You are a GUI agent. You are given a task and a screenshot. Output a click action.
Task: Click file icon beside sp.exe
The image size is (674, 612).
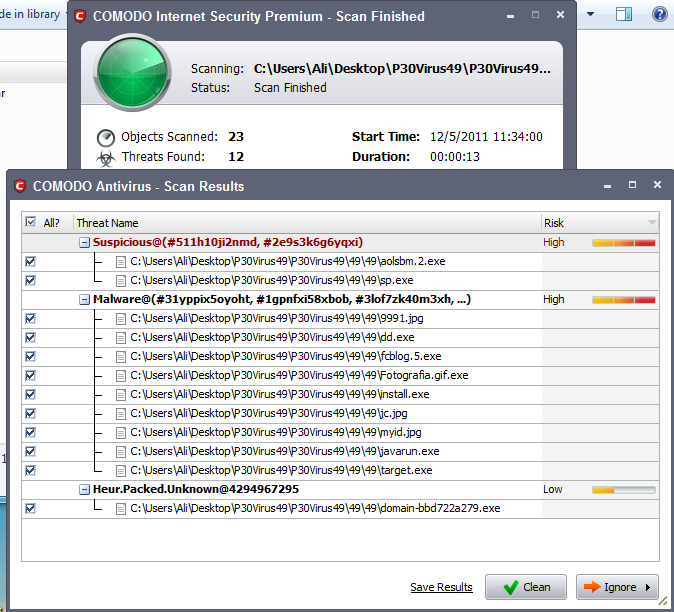click(121, 281)
